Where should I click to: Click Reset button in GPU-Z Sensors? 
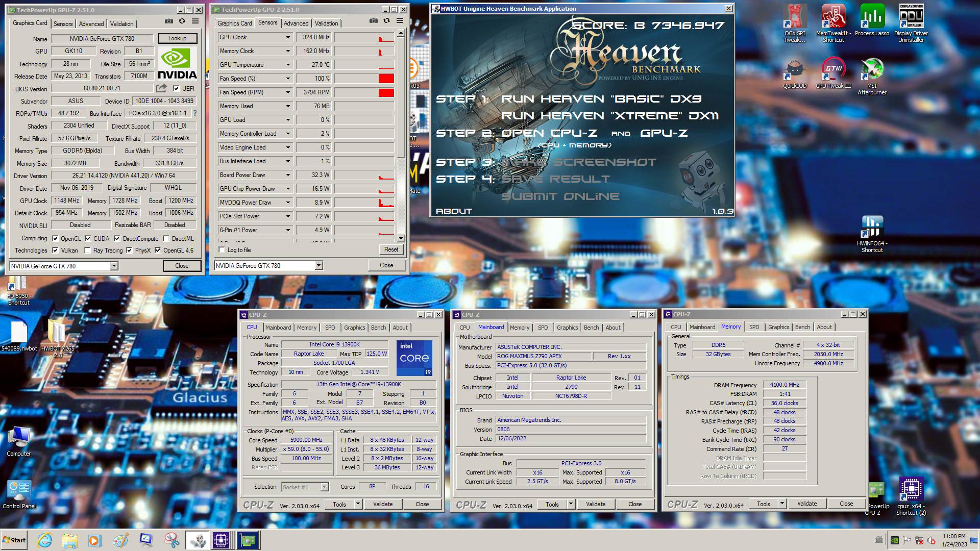(x=391, y=249)
